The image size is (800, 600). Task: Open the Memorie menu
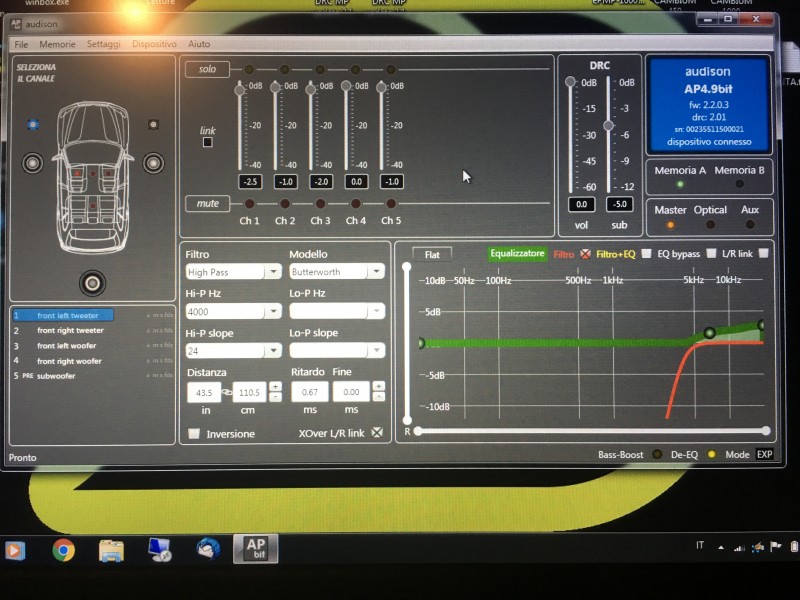pyautogui.click(x=57, y=44)
